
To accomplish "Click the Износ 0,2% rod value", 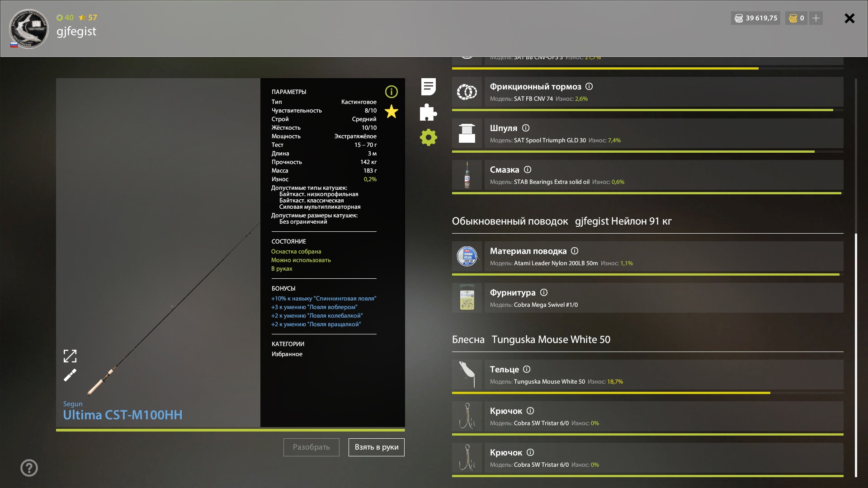I will coord(370,179).
